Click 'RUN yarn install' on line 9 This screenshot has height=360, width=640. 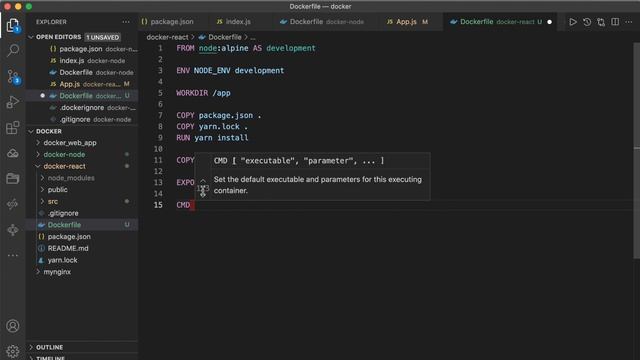click(212, 138)
